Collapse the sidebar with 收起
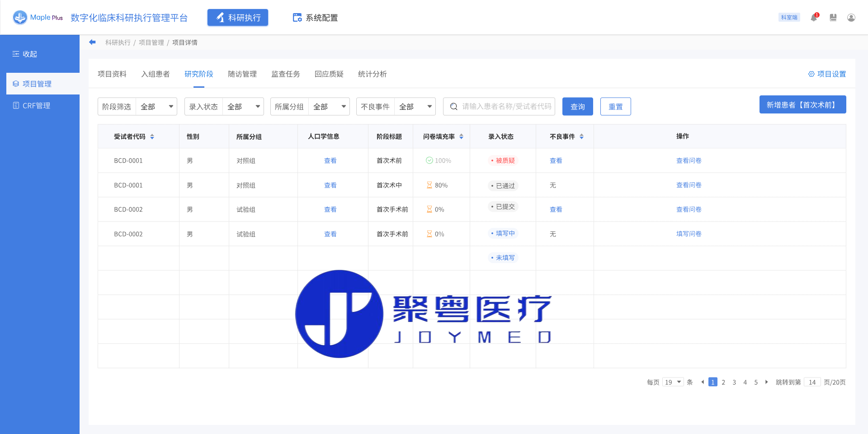Image resolution: width=868 pixels, height=434 pixels. 25,54
